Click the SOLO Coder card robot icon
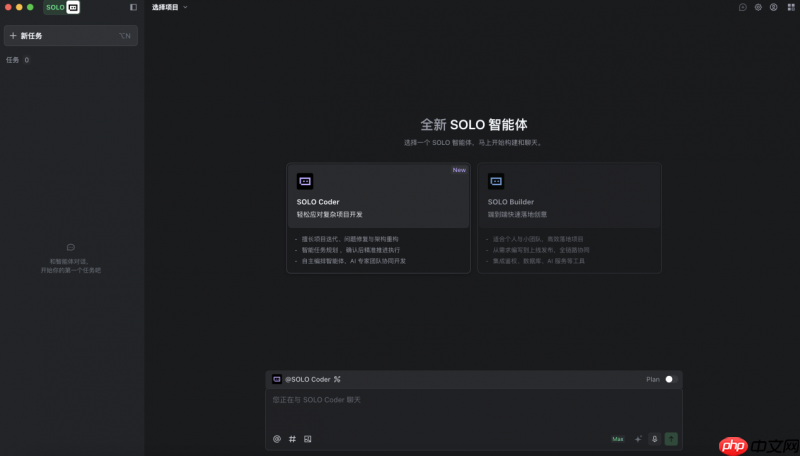The image size is (800, 456). [x=305, y=181]
